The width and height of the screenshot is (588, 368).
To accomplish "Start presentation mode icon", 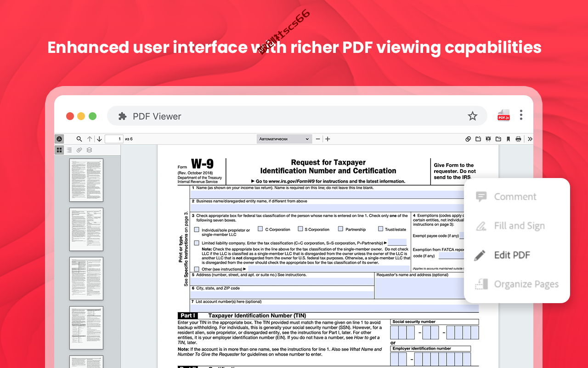I will pyautogui.click(x=488, y=139).
